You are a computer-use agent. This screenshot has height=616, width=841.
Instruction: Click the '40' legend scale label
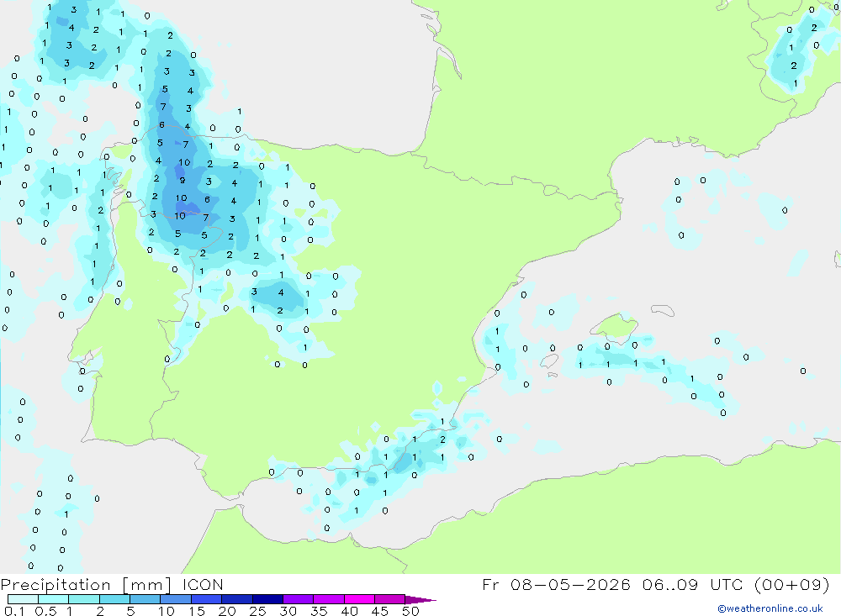point(350,611)
